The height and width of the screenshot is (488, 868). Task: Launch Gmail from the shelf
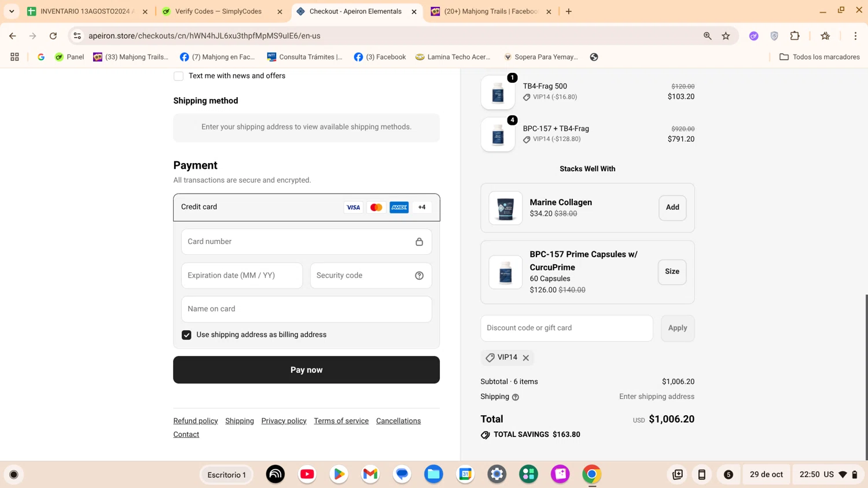pyautogui.click(x=370, y=474)
